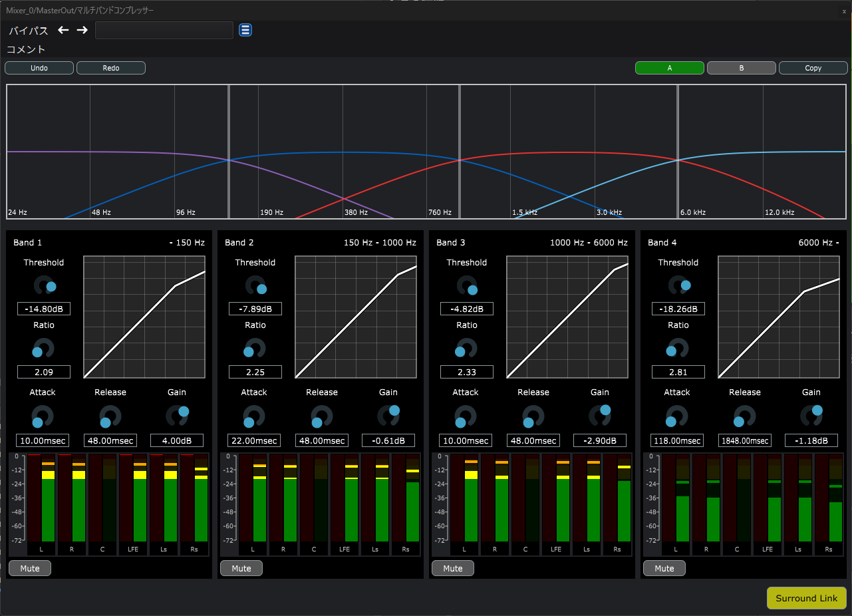The height and width of the screenshot is (616, 852).
Task: Open the blue preset menu icon
Action: click(x=245, y=30)
